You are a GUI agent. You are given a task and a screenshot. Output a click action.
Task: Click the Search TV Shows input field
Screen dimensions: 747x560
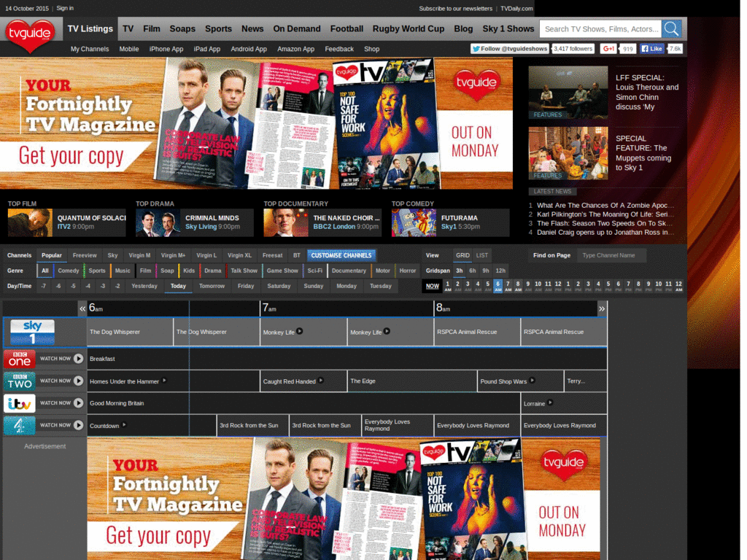(600, 28)
